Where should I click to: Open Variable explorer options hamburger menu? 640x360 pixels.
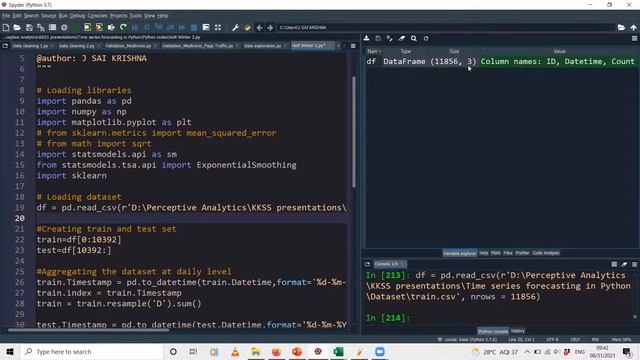click(x=634, y=38)
